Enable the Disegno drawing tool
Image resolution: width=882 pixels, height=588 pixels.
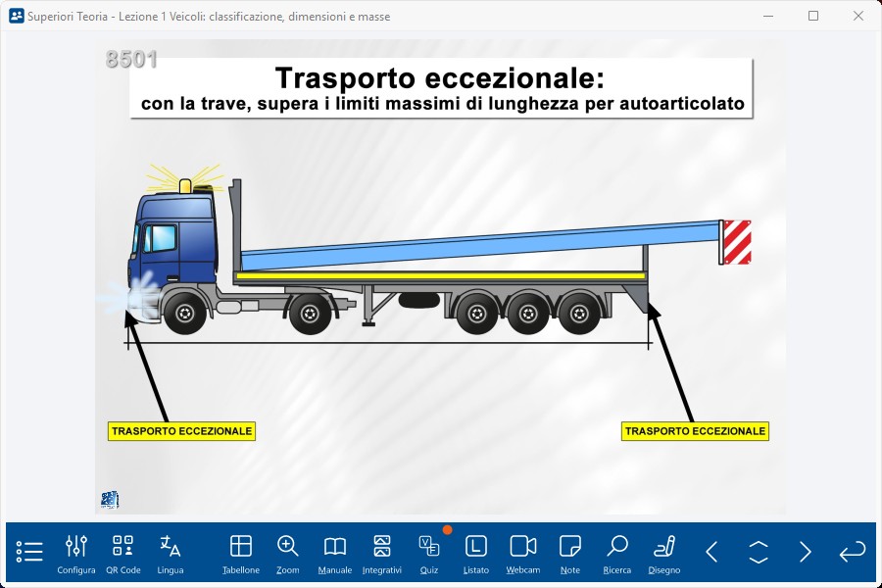pyautogui.click(x=664, y=553)
